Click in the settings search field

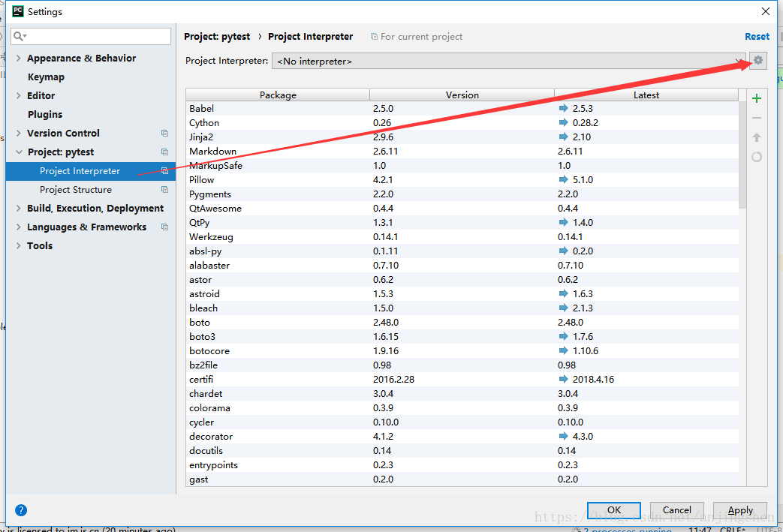(x=91, y=36)
